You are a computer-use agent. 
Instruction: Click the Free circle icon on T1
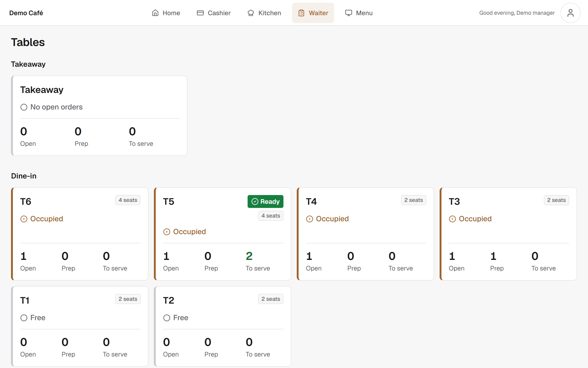(24, 318)
